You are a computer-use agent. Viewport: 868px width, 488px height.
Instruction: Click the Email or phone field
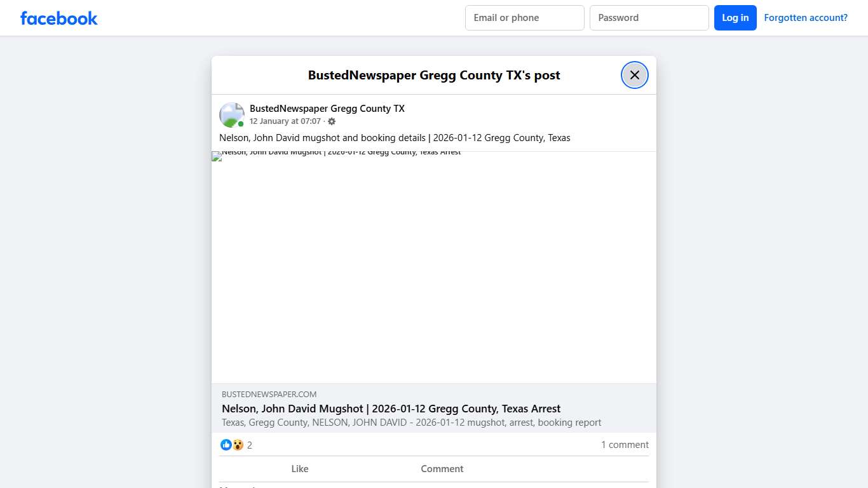524,18
